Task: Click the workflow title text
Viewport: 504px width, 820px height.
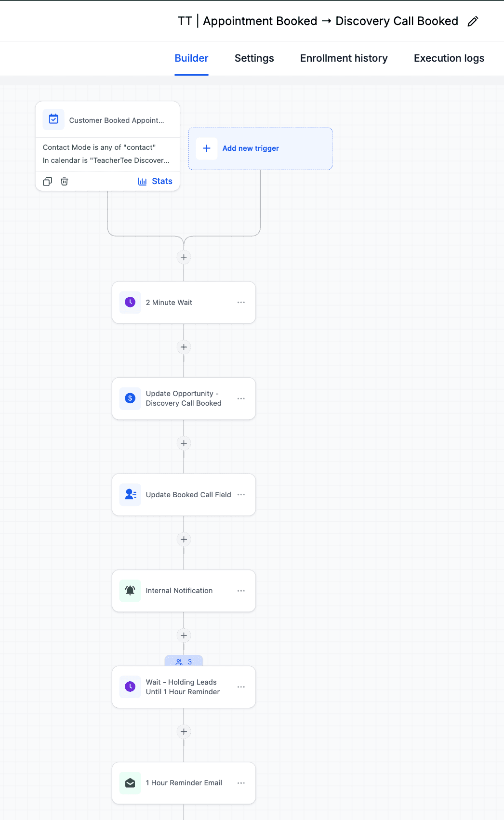Action: tap(318, 21)
